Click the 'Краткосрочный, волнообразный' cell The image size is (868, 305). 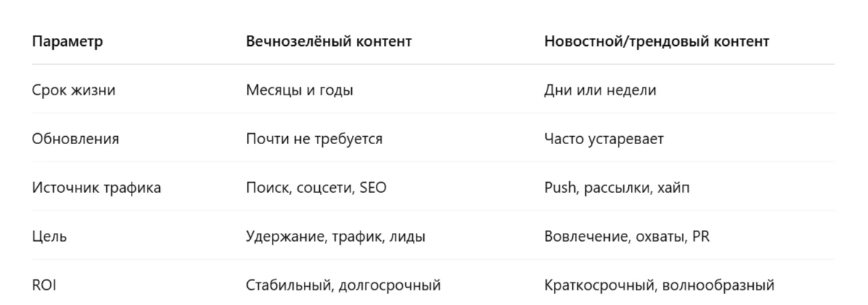click(659, 285)
